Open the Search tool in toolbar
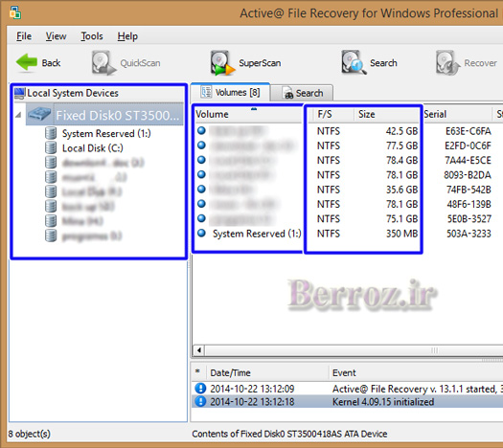 pyautogui.click(x=369, y=63)
